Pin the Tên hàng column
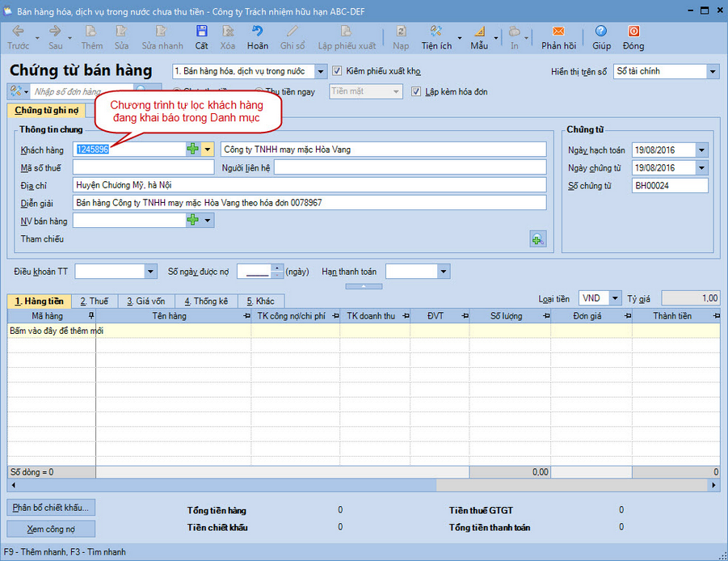This screenshot has height=561, width=728. [x=246, y=316]
